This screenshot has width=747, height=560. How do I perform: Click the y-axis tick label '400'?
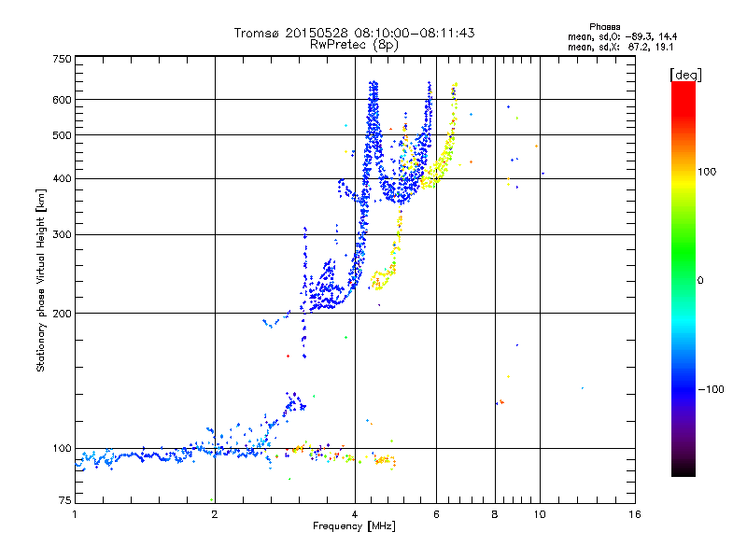62,178
